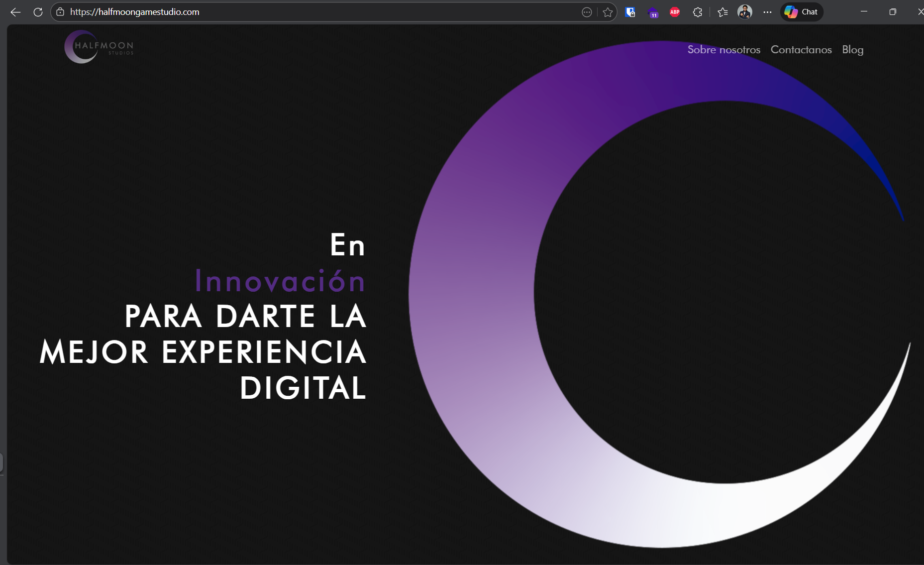Image resolution: width=924 pixels, height=565 pixels.
Task: Open the browser profile avatar
Action: (745, 12)
